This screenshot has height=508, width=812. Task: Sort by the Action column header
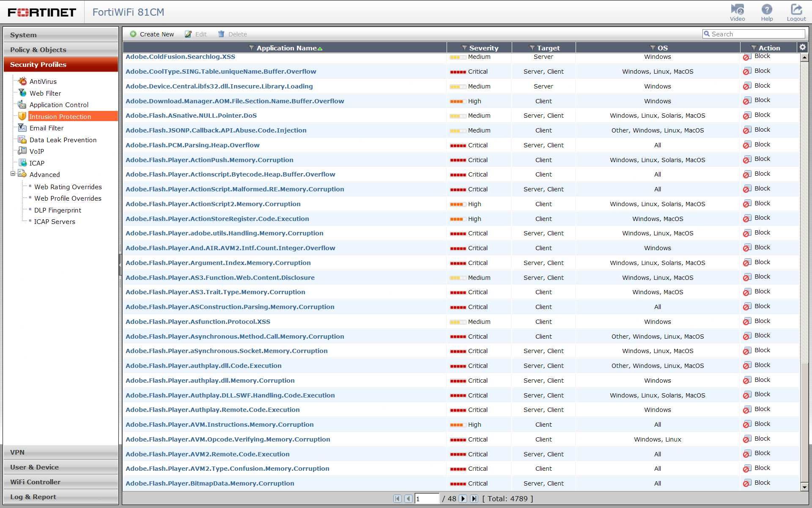tap(769, 48)
